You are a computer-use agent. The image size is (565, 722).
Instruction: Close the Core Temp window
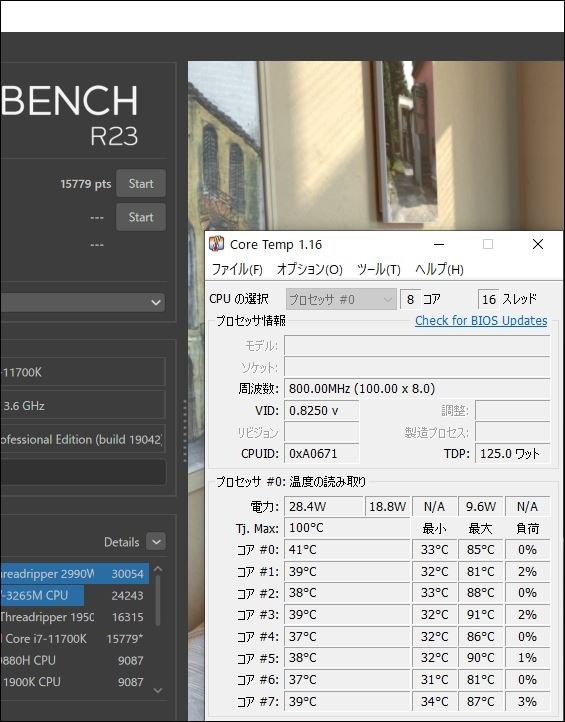(x=537, y=244)
